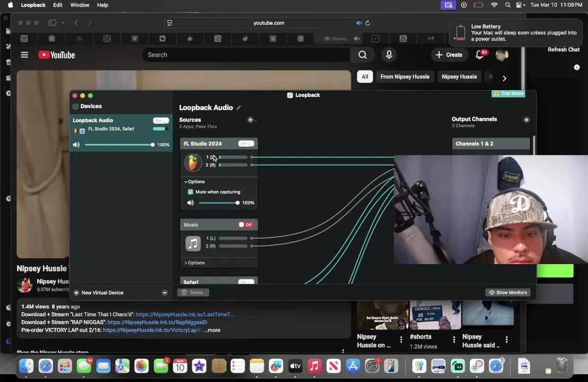588x382 pixels.
Task: Open the Safari sidebar dropdown chevron
Action: coord(63,22)
